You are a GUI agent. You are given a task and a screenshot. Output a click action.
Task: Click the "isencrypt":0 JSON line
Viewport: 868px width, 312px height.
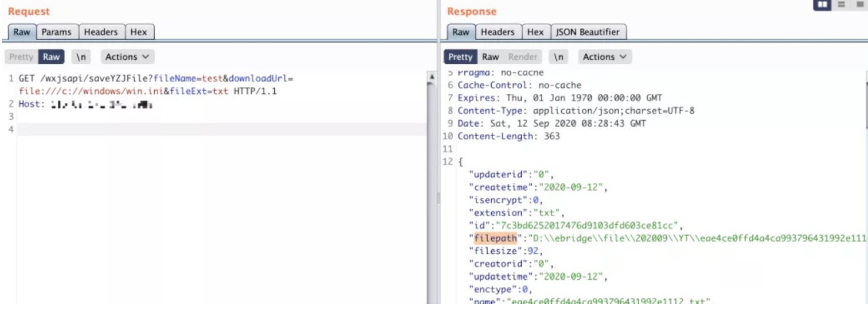click(x=505, y=200)
